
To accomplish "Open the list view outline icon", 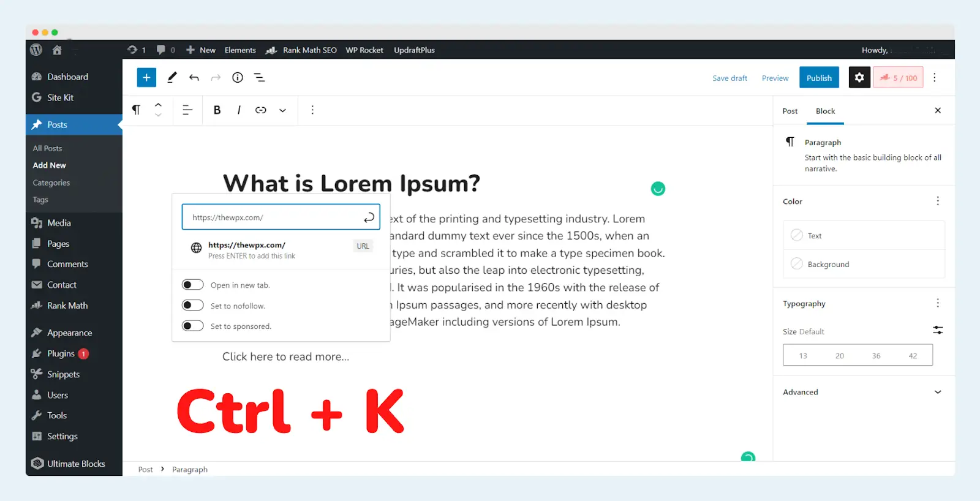I will (x=260, y=77).
